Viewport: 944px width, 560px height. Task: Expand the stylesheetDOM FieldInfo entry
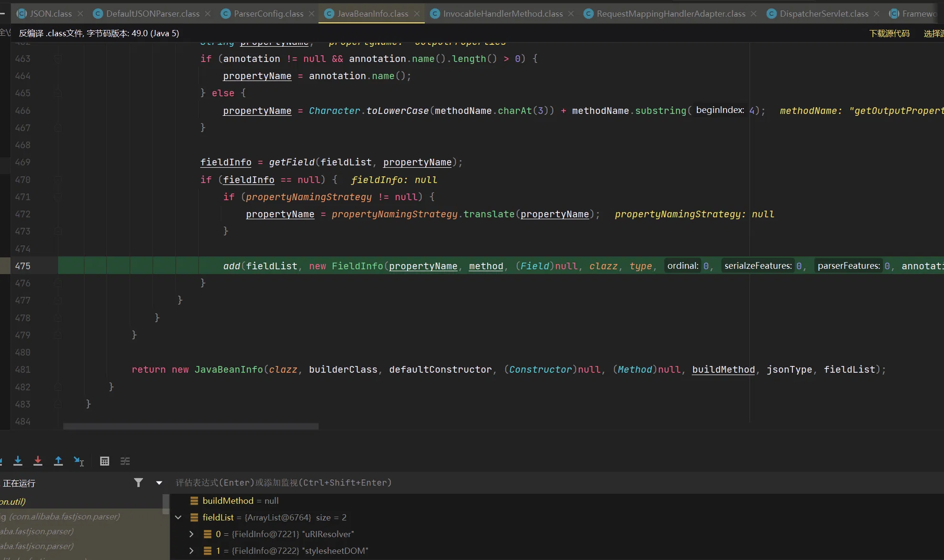coord(191,550)
